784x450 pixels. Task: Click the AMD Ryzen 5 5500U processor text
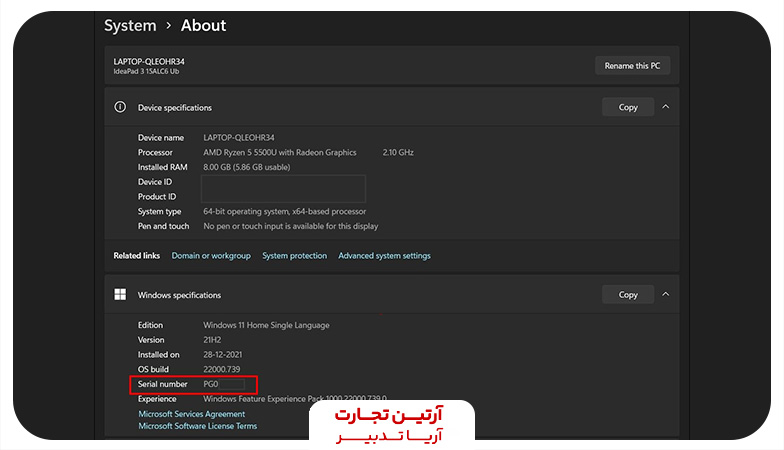[280, 153]
